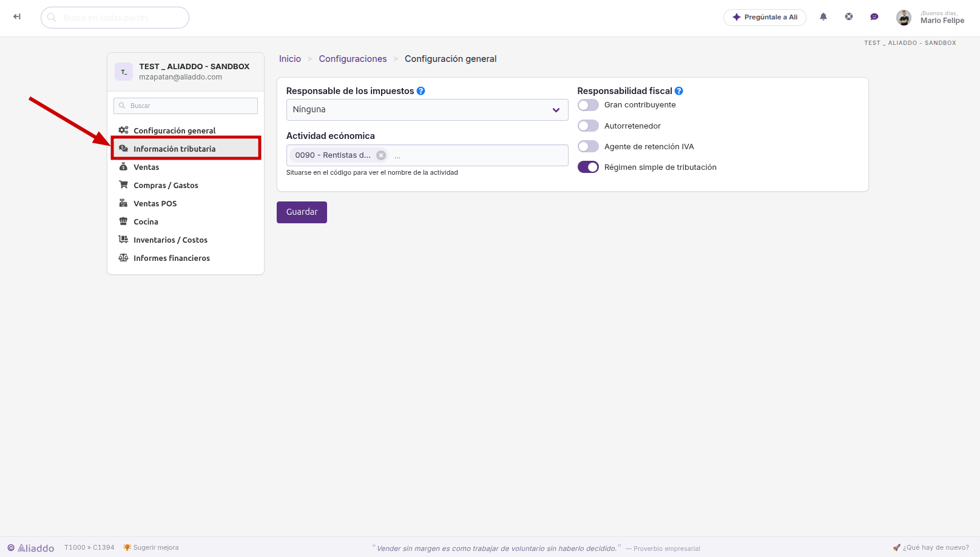
Task: Toggle Agente de retención IVA switch
Action: (588, 146)
